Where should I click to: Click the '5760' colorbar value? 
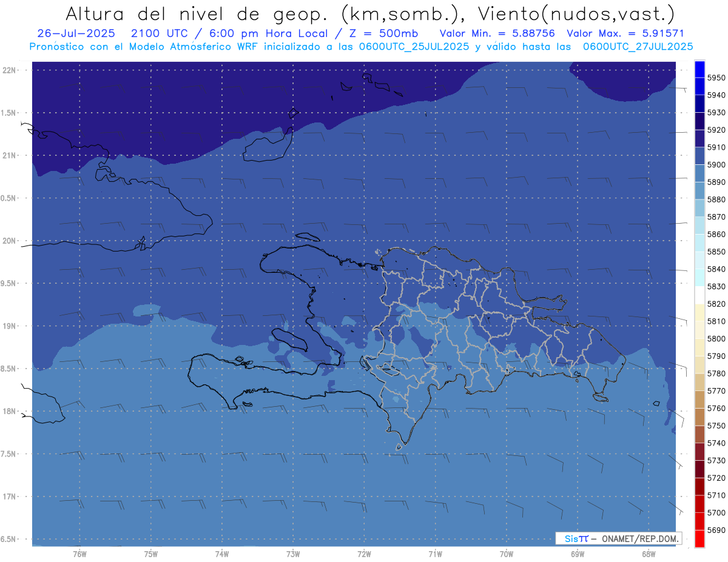coord(716,408)
